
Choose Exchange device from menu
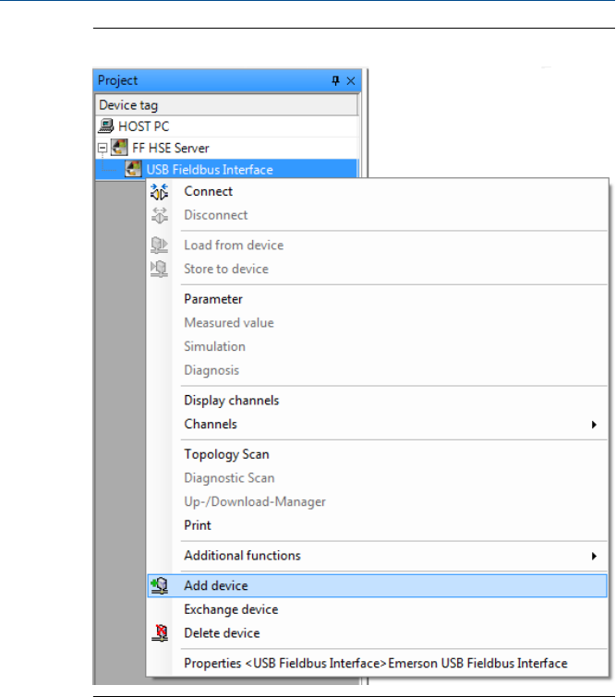coord(231,609)
